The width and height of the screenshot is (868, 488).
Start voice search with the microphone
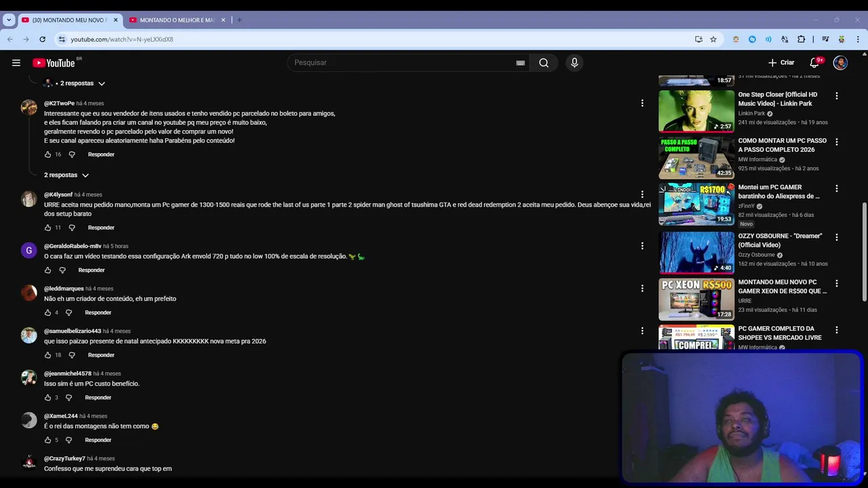coord(574,63)
